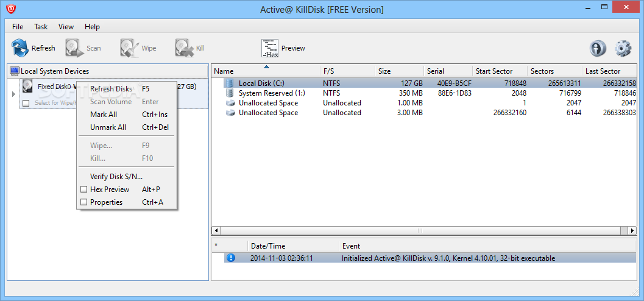Click the Scan toolbar icon

[74, 48]
